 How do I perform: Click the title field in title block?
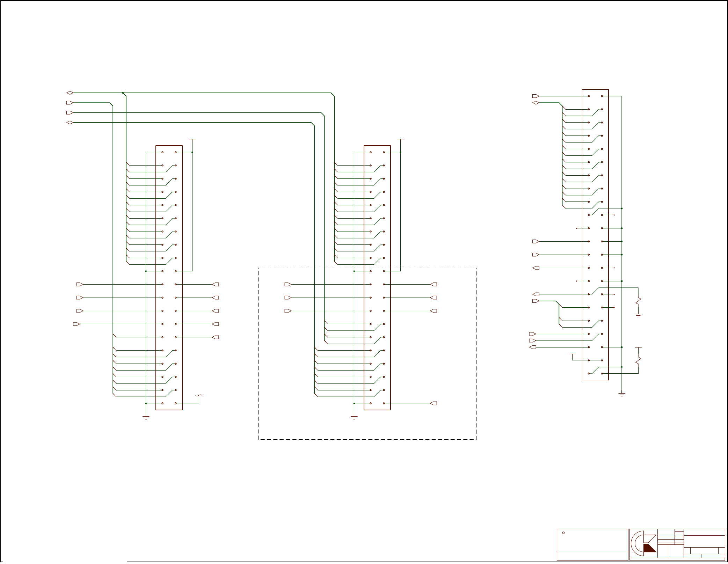(704, 541)
